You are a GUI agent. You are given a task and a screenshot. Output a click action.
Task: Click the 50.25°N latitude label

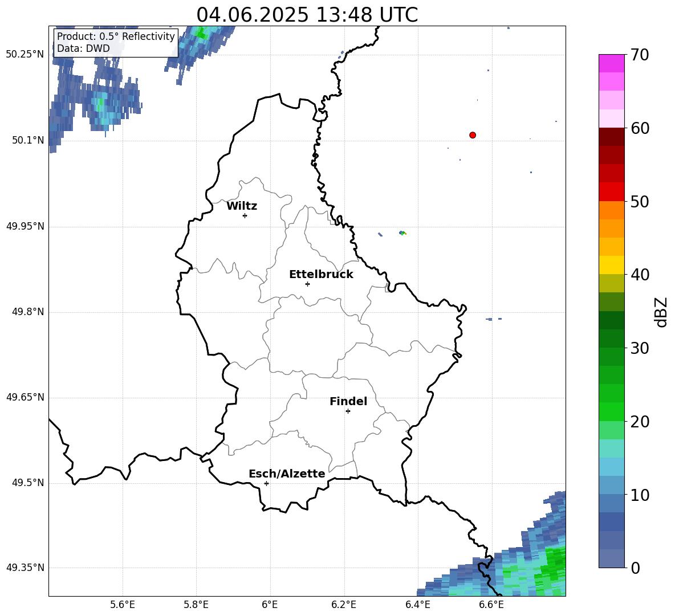point(25,55)
